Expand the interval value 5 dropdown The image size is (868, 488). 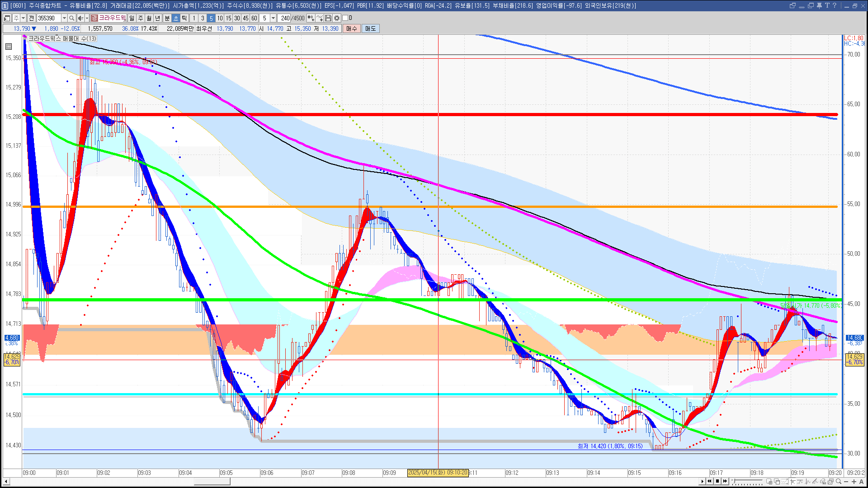coord(273,18)
